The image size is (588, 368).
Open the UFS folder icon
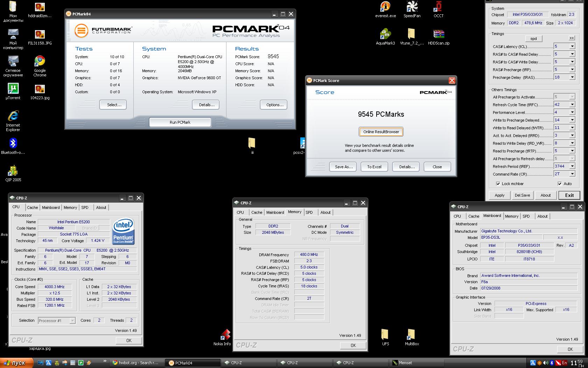tap(385, 338)
